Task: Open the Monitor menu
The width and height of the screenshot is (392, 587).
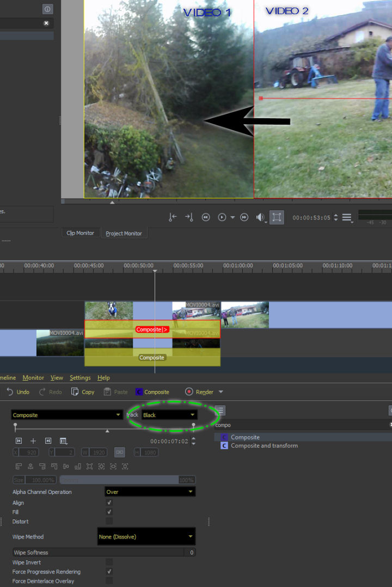Action: click(x=33, y=378)
